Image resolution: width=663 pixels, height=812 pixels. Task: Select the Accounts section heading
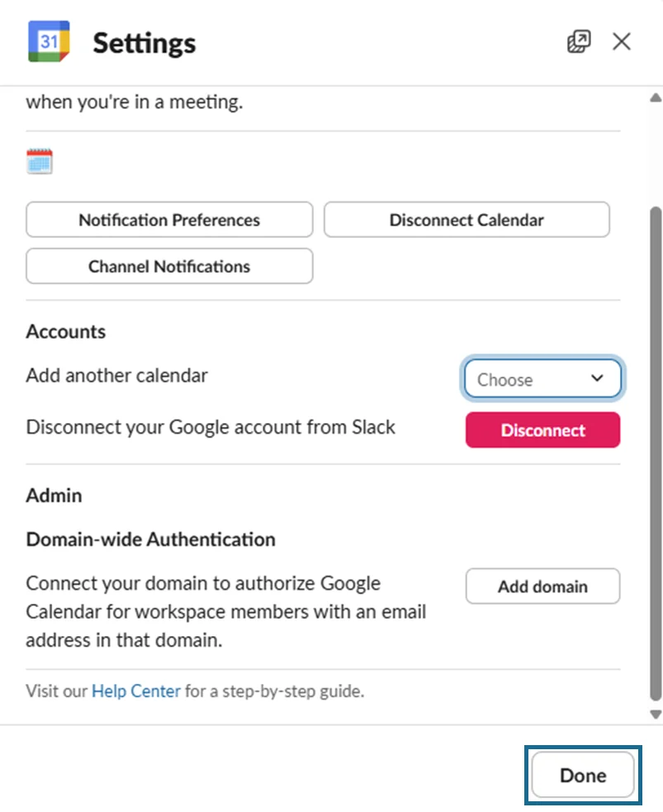(x=66, y=331)
